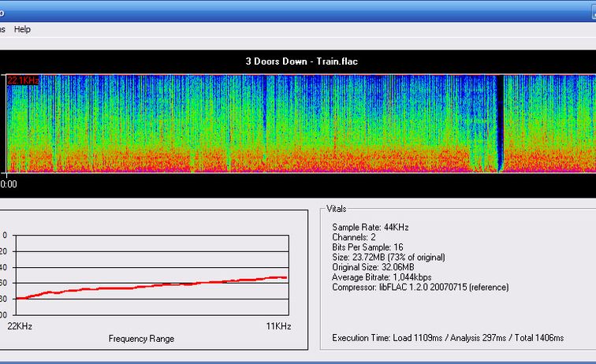Image resolution: width=596 pixels, height=364 pixels.
Task: Click the 'Frequency Range' axis caption
Action: click(x=141, y=339)
